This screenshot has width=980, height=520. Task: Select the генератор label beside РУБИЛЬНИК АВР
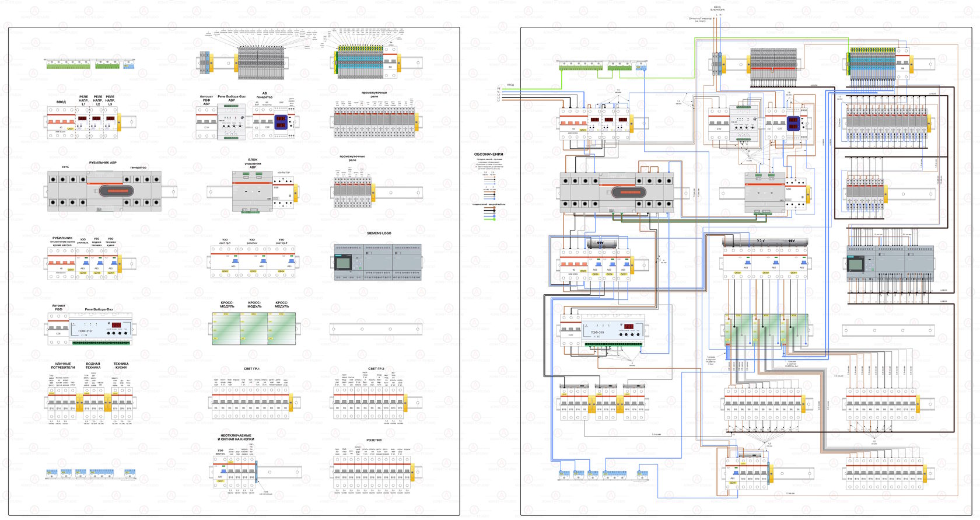point(138,167)
